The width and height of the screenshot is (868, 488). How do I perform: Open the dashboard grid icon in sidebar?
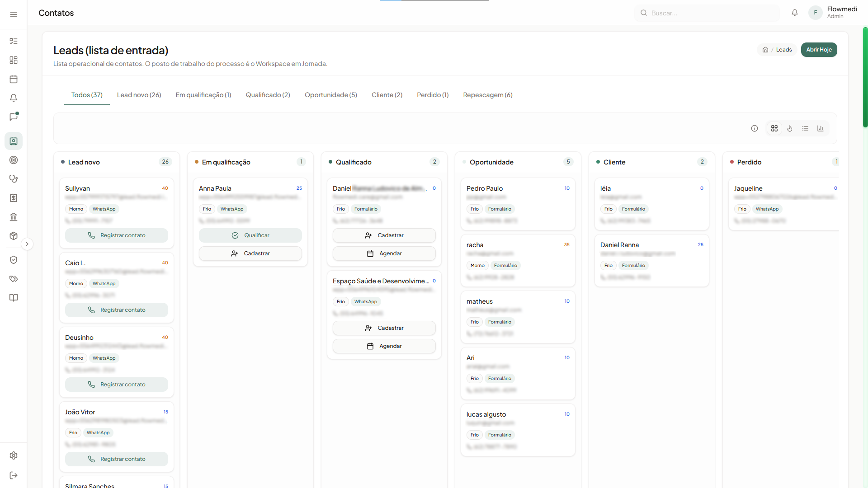[x=14, y=60]
